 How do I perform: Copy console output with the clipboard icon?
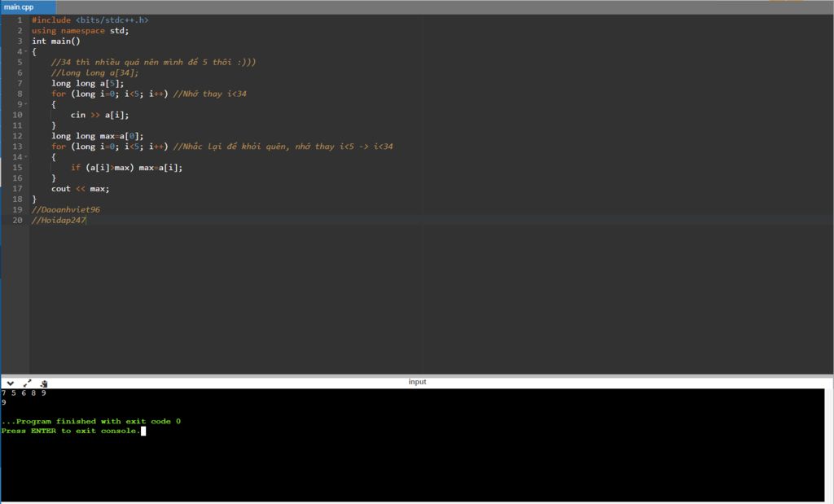(x=44, y=383)
